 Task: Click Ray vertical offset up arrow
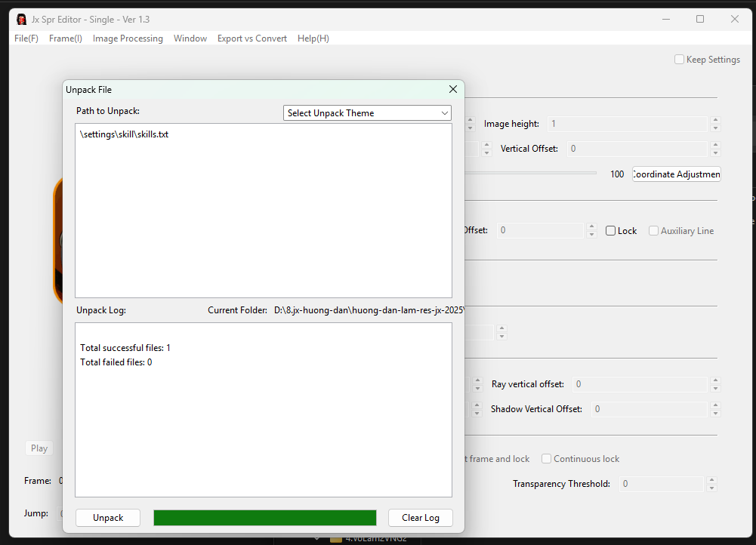(715, 380)
